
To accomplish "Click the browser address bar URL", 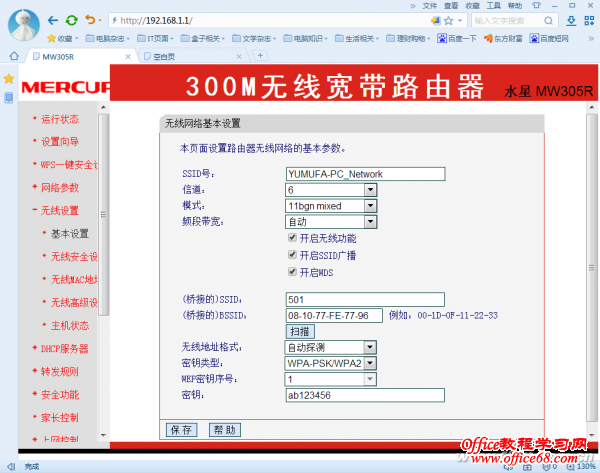I will 157,21.
